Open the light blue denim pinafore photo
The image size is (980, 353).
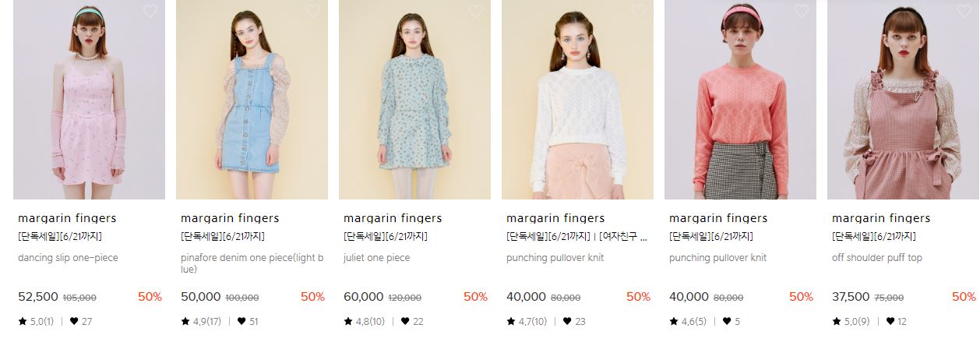(x=252, y=100)
